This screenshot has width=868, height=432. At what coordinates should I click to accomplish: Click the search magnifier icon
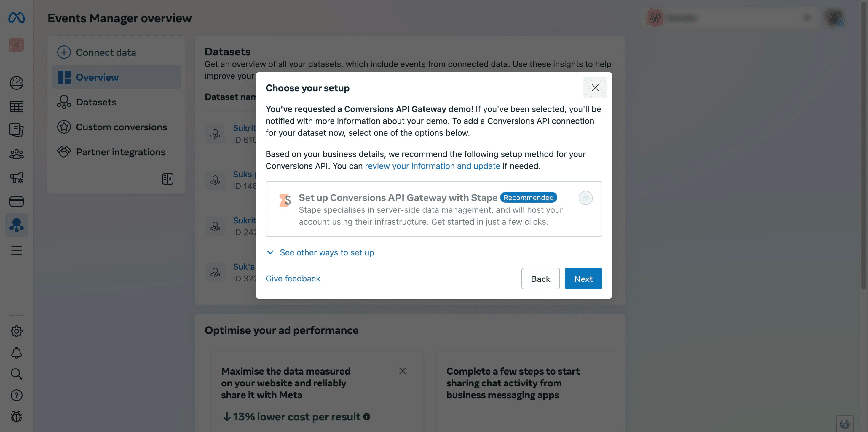17,374
